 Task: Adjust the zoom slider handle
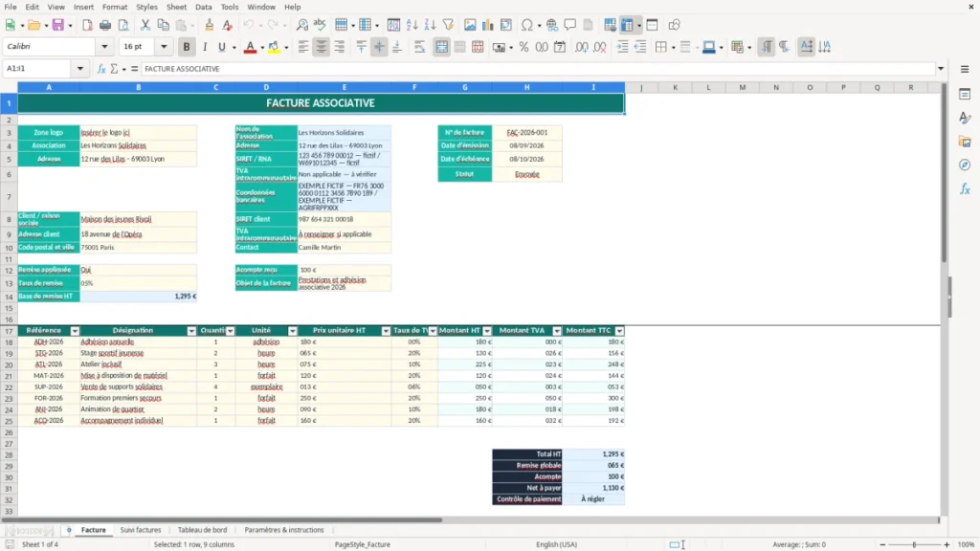coord(914,544)
